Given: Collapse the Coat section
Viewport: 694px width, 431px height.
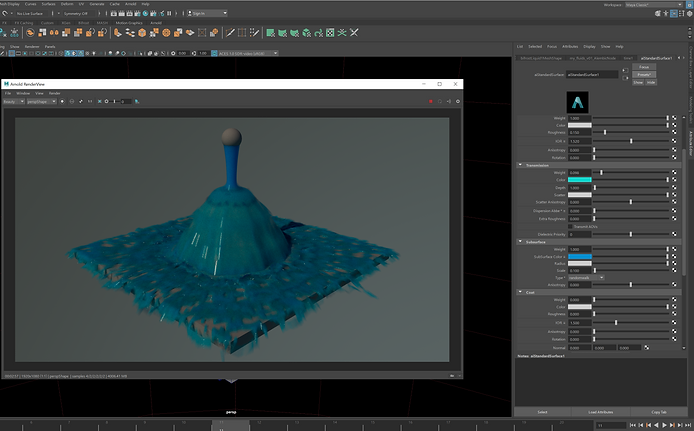Looking at the screenshot, I should pos(520,292).
